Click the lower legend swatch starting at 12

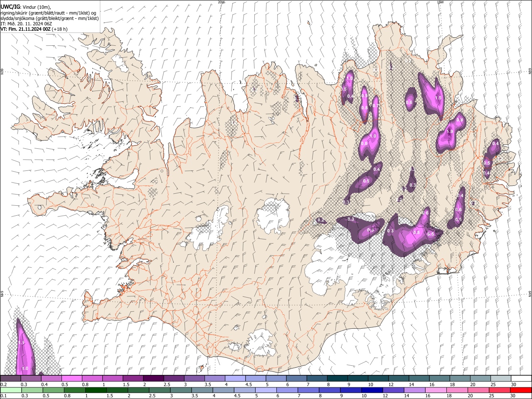393,390
